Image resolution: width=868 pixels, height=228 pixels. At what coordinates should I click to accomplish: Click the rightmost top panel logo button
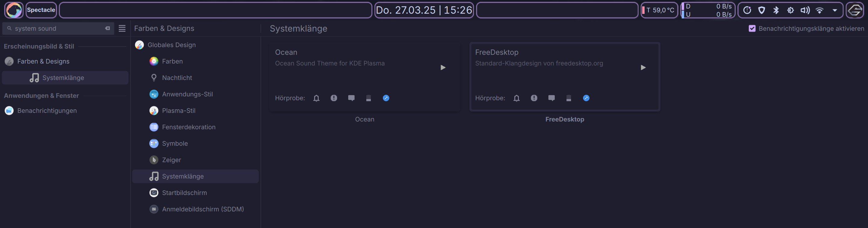[855, 10]
